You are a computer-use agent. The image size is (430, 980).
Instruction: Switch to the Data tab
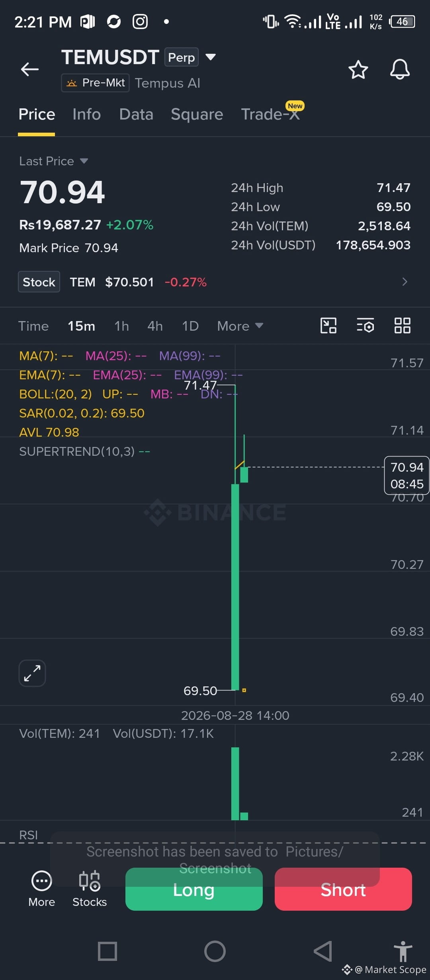(x=136, y=114)
